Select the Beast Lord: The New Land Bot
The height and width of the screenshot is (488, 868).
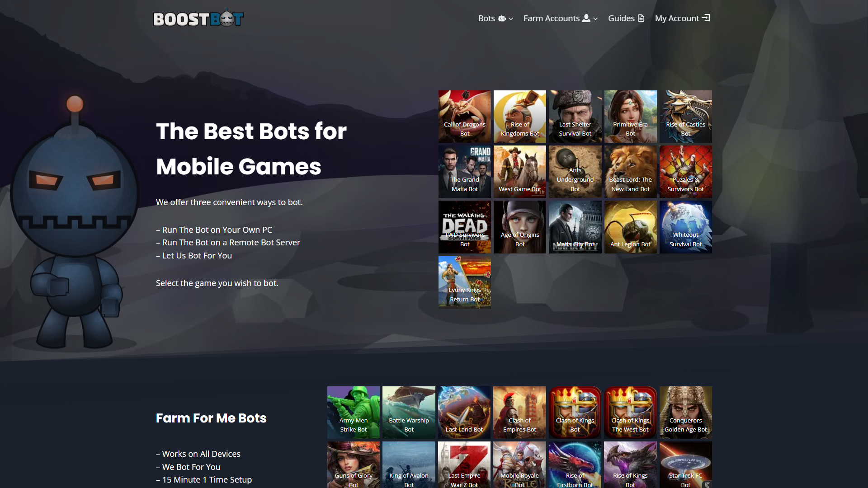coord(630,172)
